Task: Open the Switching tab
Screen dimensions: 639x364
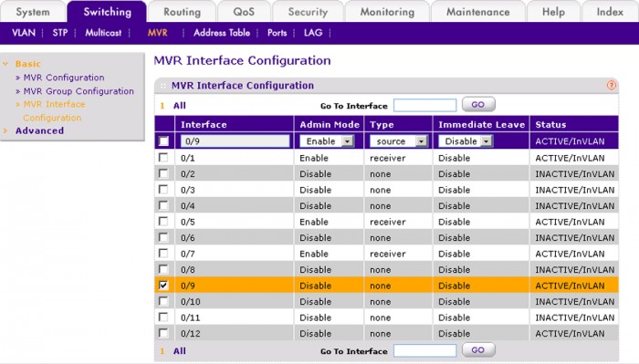Action: [107, 12]
